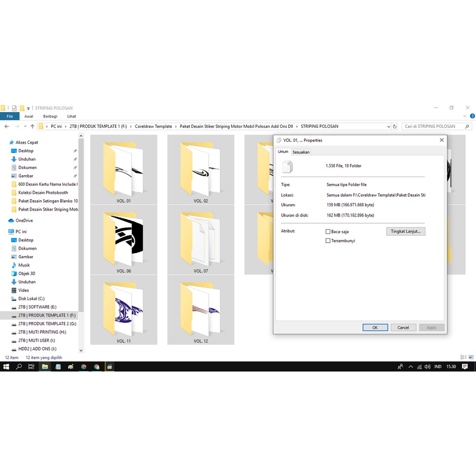Open Task View on taskbar
Viewport: 476px width, 476px height.
coord(31,367)
